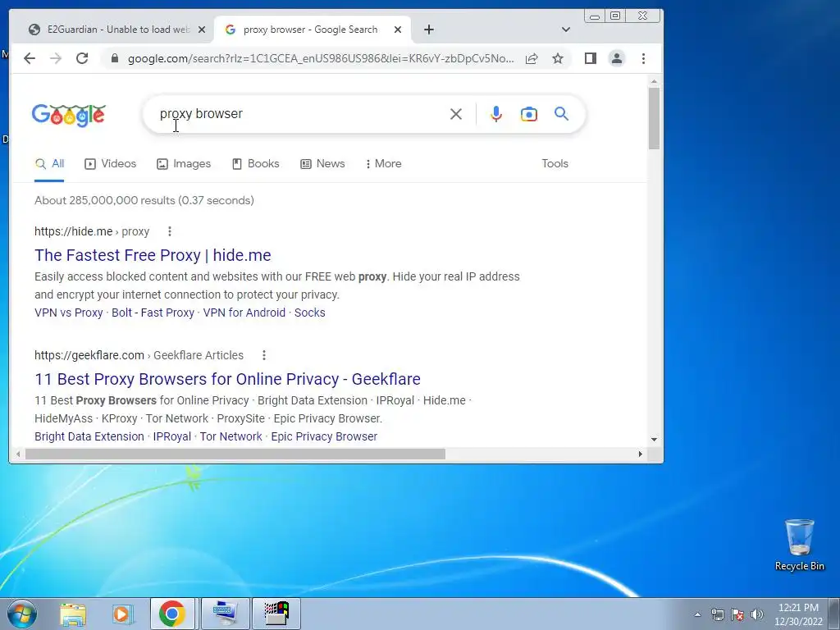View site information via padlock icon
Screen dimensions: 840x630
(x=114, y=58)
